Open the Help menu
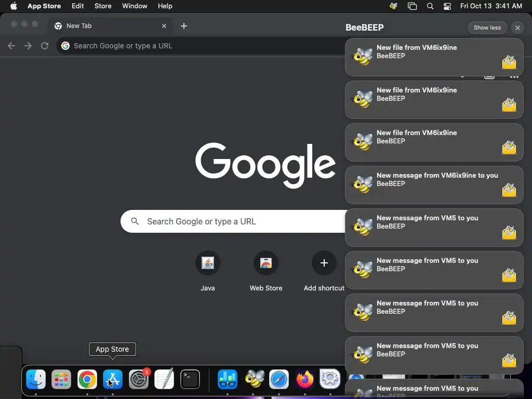The width and height of the screenshot is (532, 399). (x=165, y=6)
